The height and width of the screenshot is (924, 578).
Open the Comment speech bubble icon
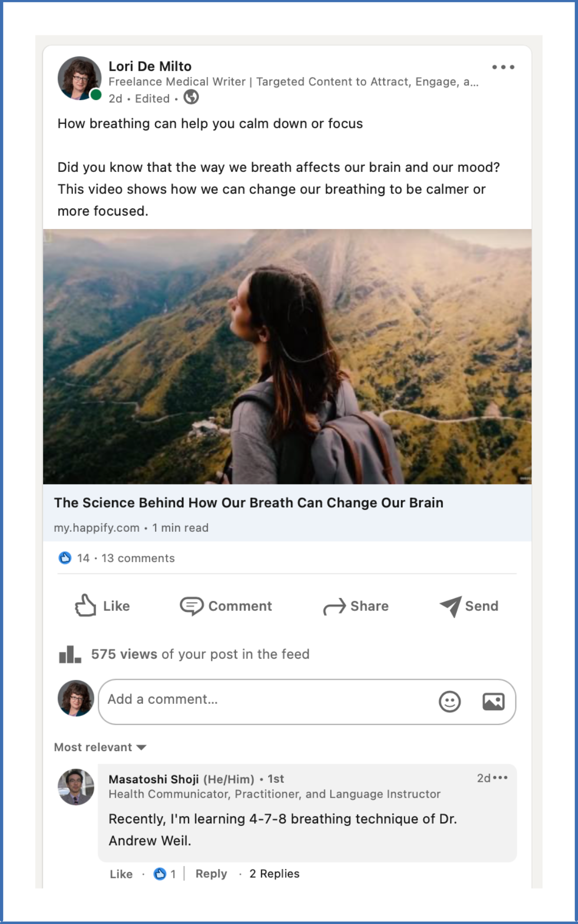click(191, 606)
